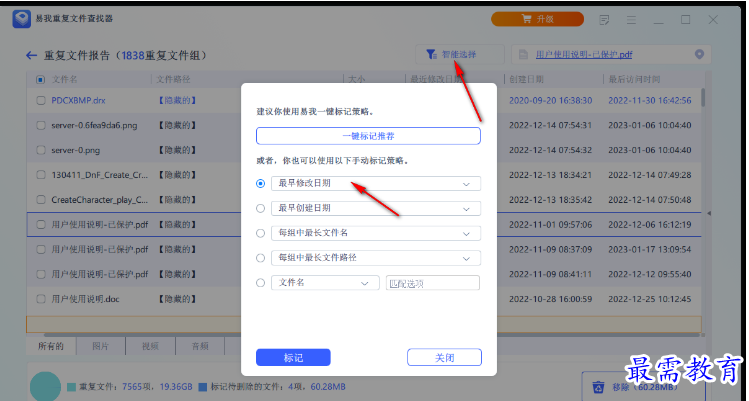The height and width of the screenshot is (401, 749).
Task: Click the vertical scrollbar of file list
Action: [x=703, y=98]
